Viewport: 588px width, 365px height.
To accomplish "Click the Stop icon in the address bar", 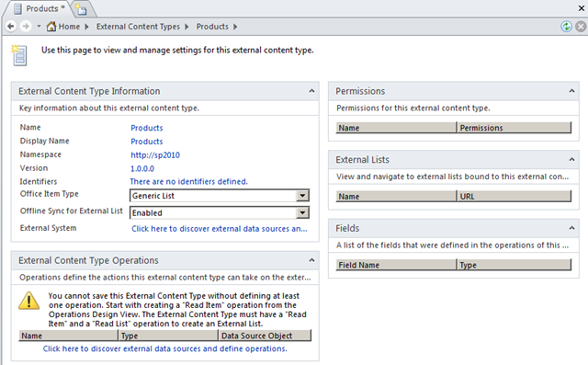I will (581, 27).
